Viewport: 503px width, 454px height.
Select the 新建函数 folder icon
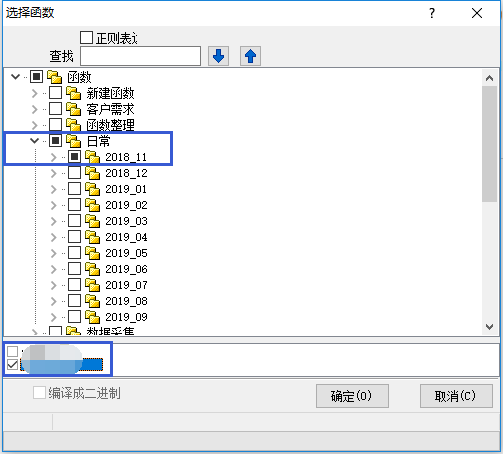click(x=74, y=93)
